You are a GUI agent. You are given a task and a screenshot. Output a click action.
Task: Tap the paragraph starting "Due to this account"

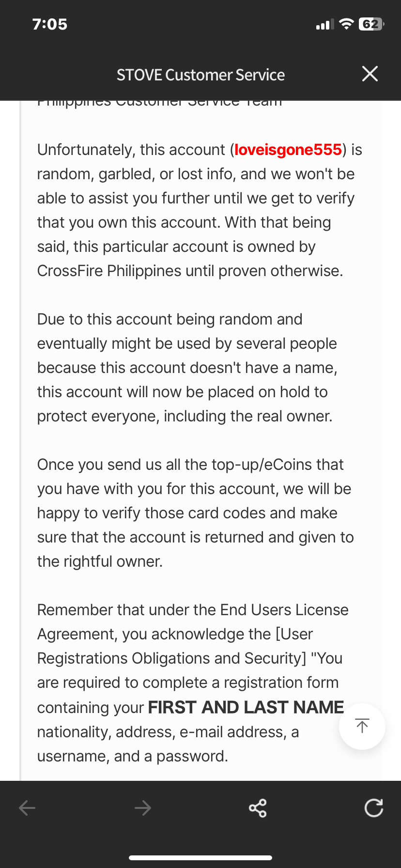coord(187,368)
